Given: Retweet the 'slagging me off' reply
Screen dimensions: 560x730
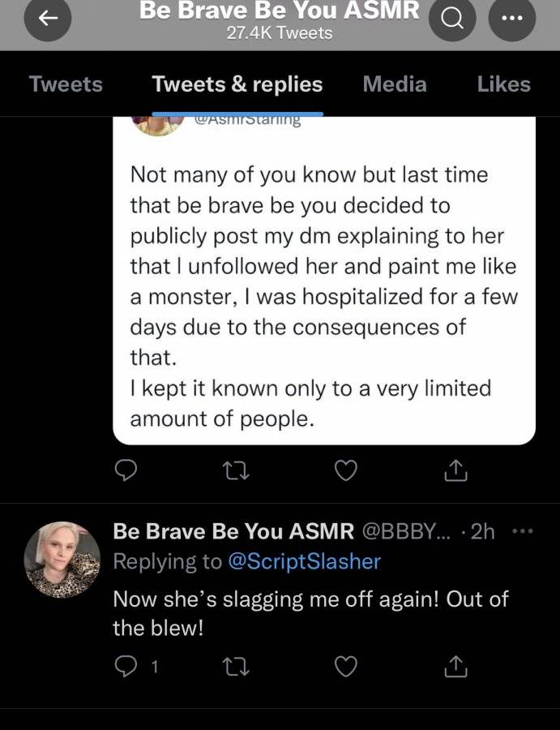Looking at the screenshot, I should 237,668.
